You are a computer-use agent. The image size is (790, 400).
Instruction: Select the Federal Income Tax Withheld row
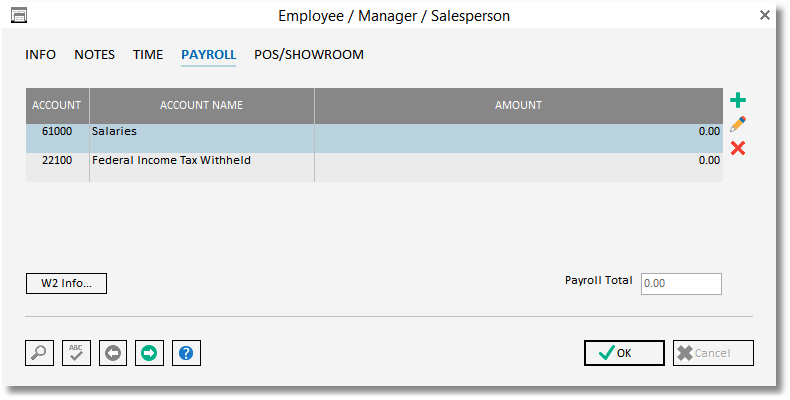tap(374, 167)
